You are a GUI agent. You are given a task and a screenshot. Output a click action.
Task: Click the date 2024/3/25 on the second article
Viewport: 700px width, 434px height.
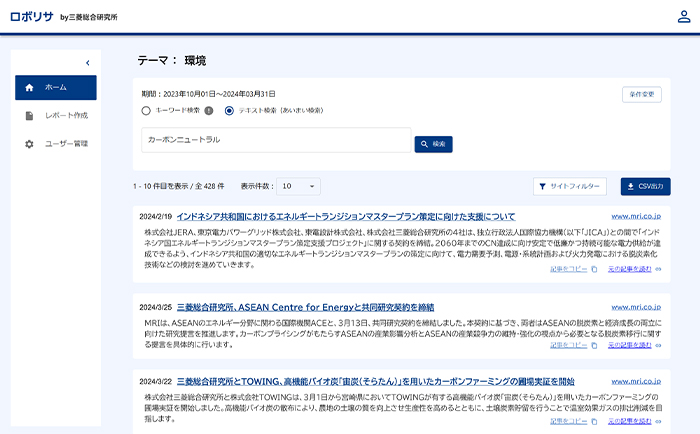click(155, 307)
